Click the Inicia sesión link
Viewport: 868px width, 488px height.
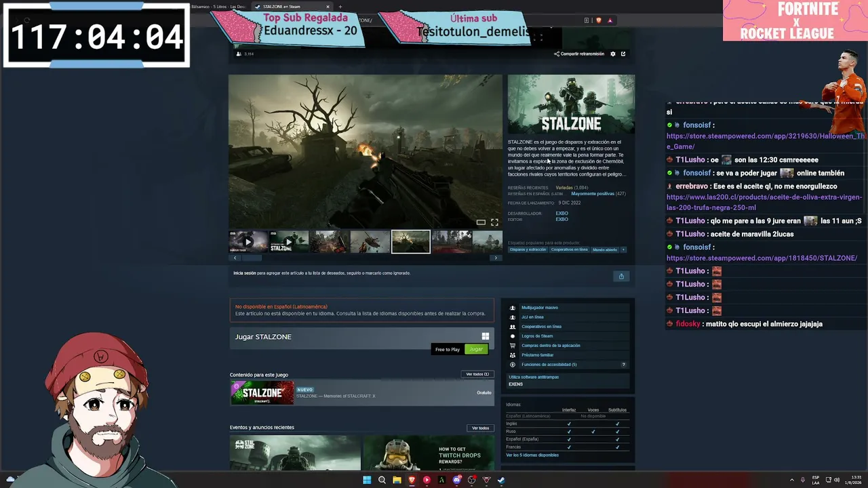tap(245, 273)
